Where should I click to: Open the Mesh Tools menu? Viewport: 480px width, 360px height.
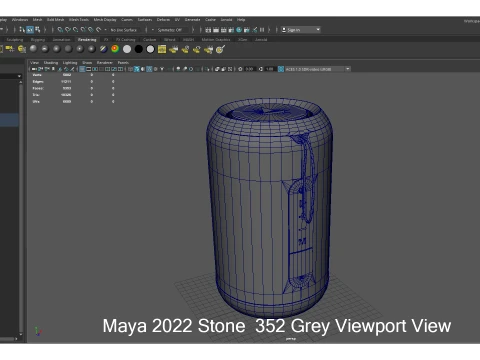tap(79, 20)
